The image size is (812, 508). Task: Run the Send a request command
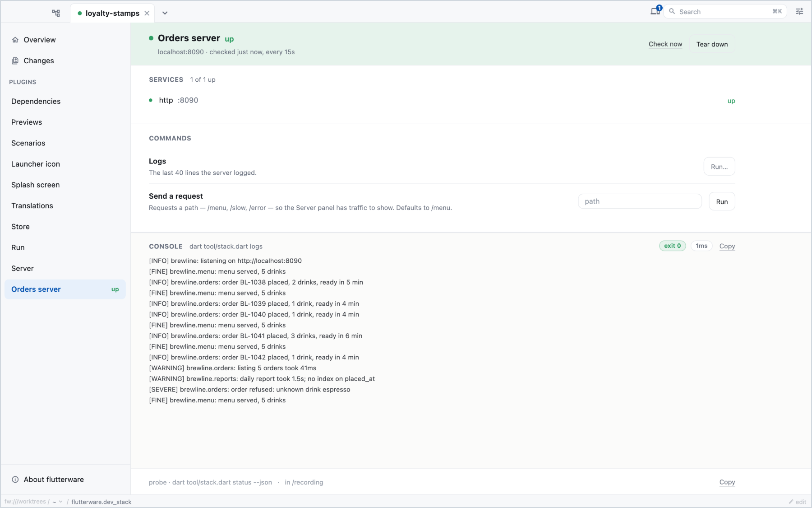point(722,201)
